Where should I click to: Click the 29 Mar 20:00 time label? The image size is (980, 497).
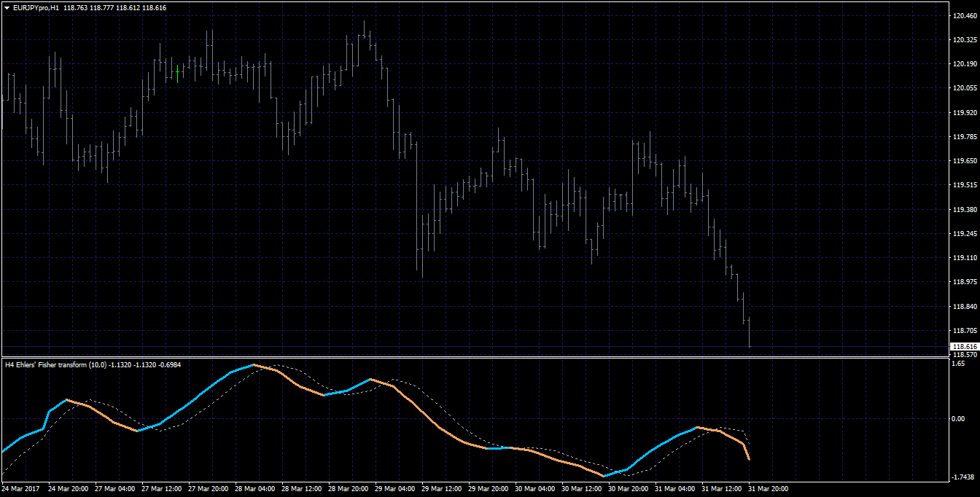(x=489, y=489)
